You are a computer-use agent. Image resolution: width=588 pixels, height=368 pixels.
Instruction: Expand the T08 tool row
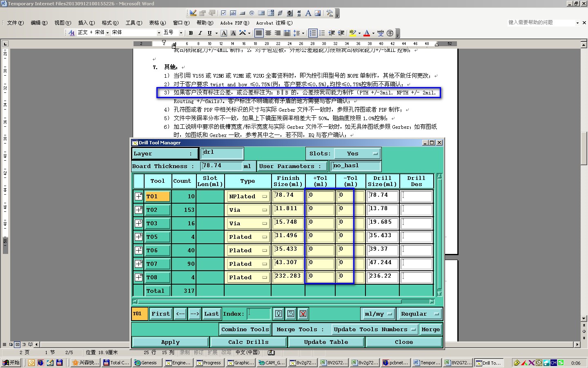138,277
